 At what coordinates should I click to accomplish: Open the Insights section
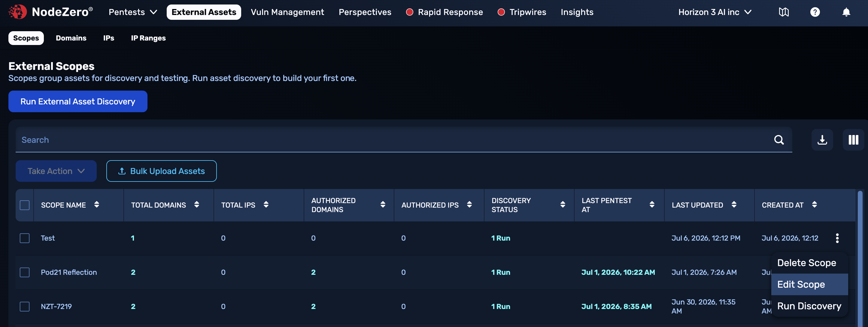pos(577,12)
